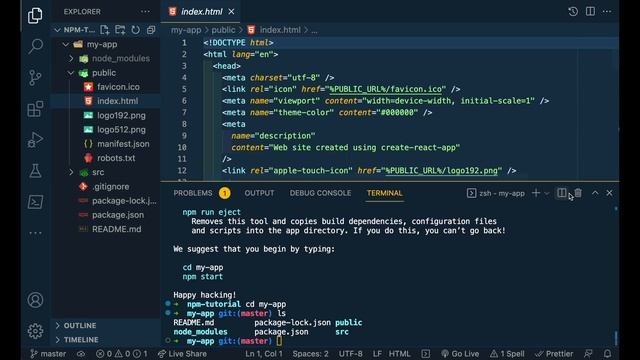Viewport: 640px width, 360px height.
Task: Click the master branch in status bar
Action: pos(48,354)
